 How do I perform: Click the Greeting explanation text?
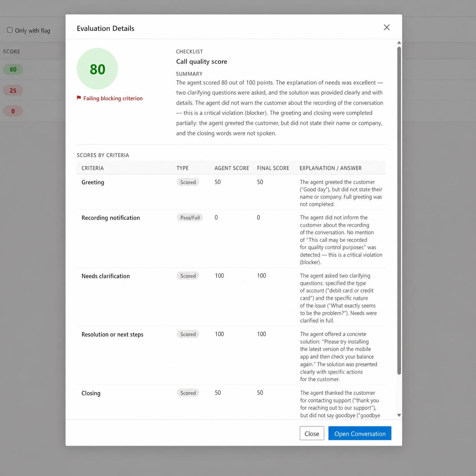point(341,193)
